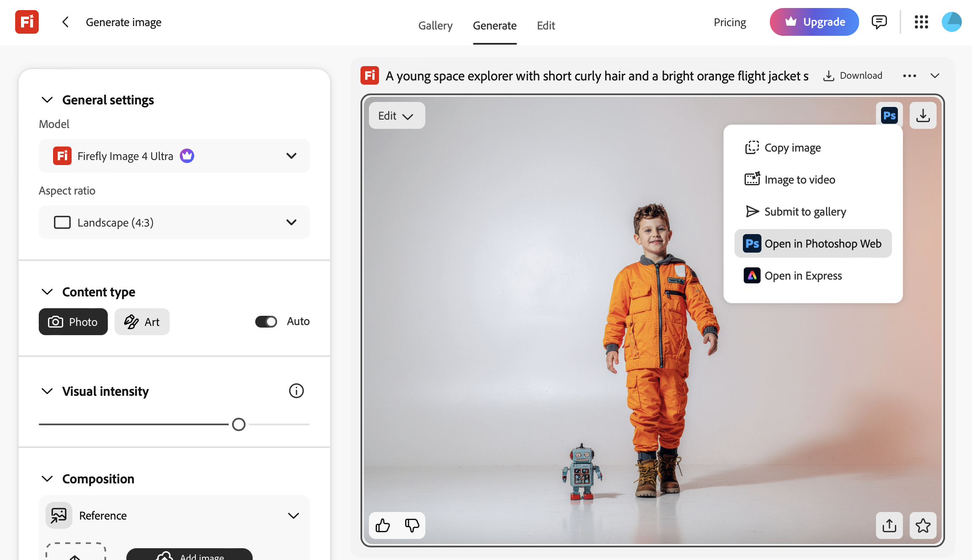Click the Firefly icon beside the prompt
This screenshot has height=560, width=972.
click(370, 76)
